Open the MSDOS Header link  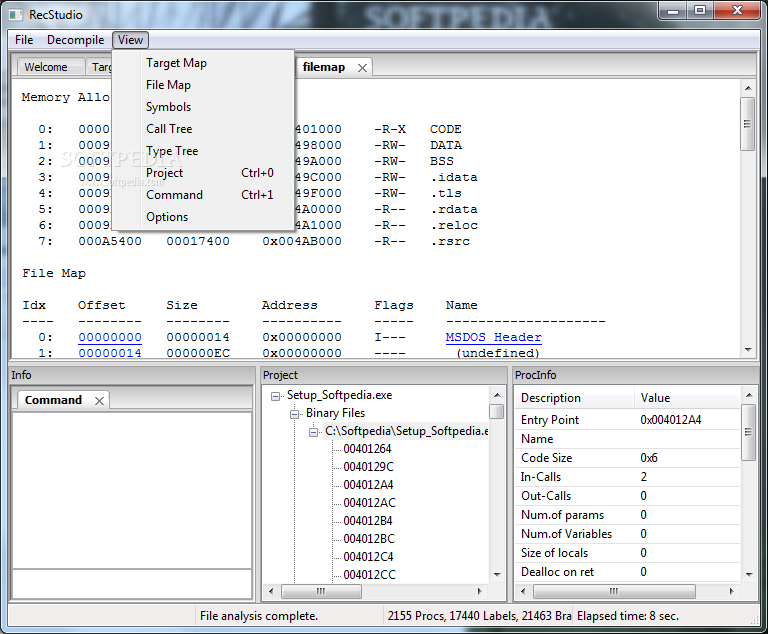(x=493, y=338)
